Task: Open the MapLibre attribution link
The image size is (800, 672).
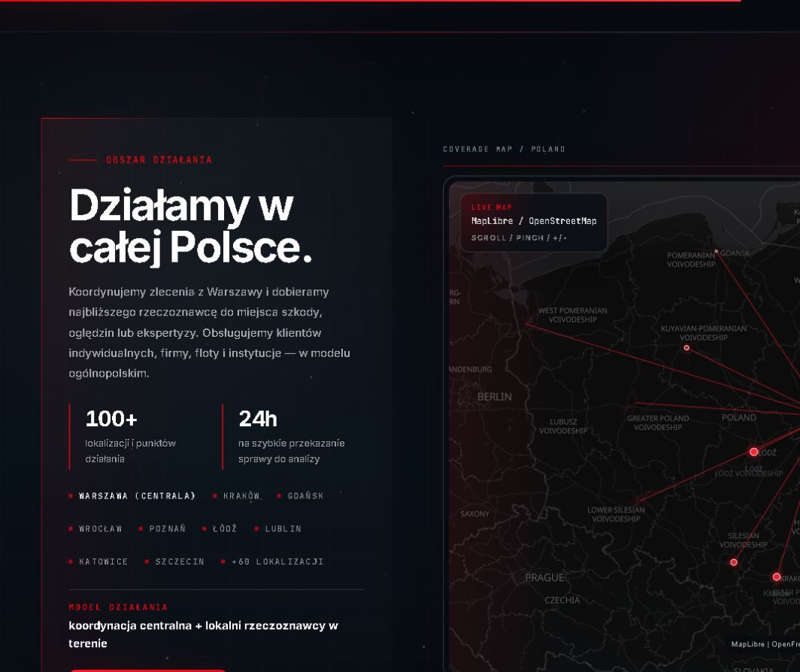Action: (x=747, y=644)
